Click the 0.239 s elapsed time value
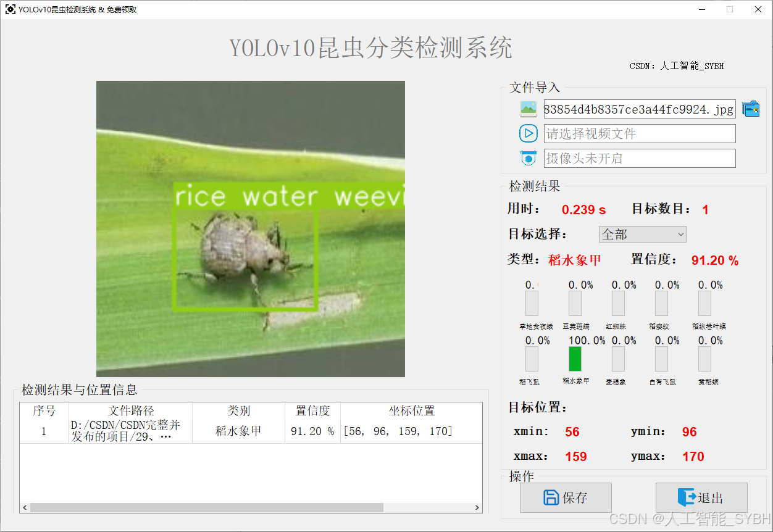The height and width of the screenshot is (532, 773). (584, 210)
